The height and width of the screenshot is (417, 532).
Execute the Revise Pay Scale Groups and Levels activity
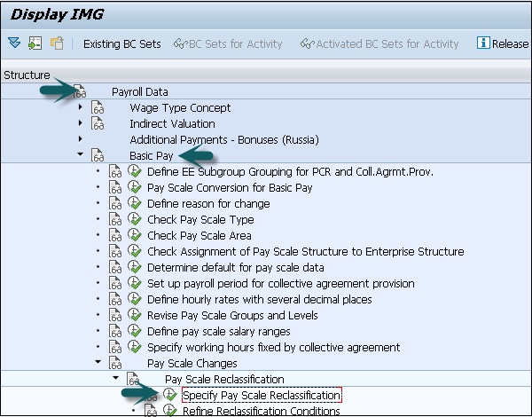pos(134,315)
